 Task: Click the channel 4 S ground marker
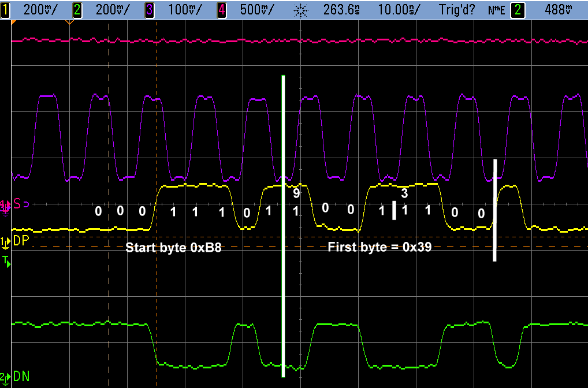(6, 204)
